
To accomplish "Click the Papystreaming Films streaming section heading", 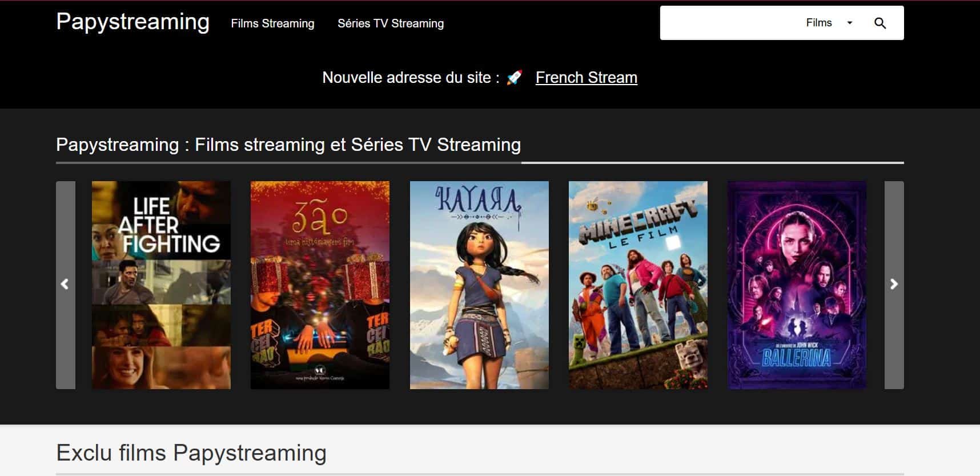I will [288, 145].
